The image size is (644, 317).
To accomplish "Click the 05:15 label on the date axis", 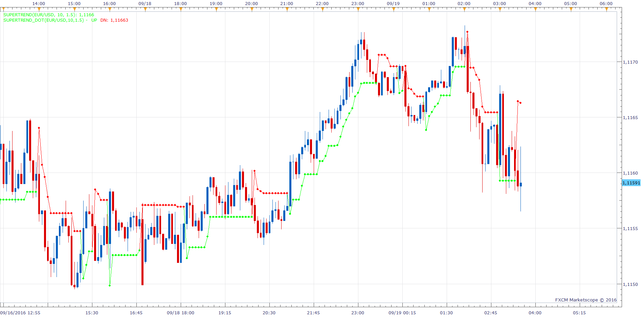I will click(x=579, y=313).
